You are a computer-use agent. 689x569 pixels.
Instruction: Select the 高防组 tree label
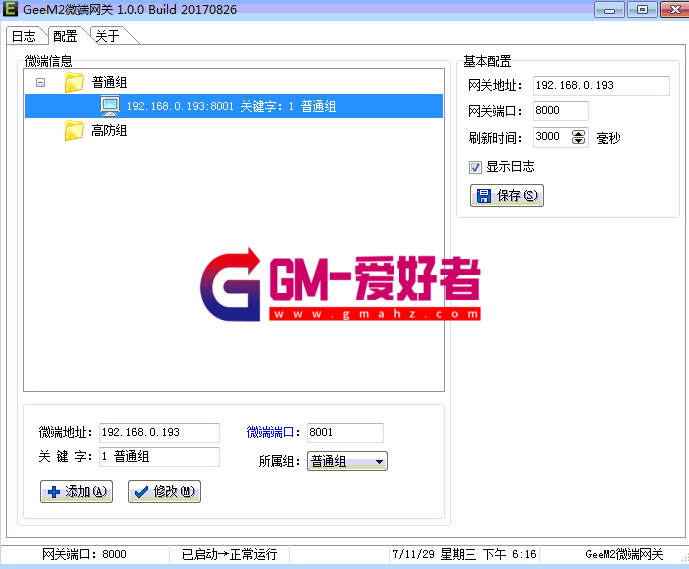[109, 130]
